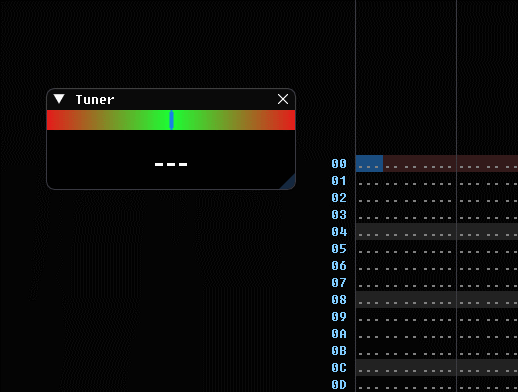Select pattern row number 0B
This screenshot has width=518, height=392.
tap(339, 351)
